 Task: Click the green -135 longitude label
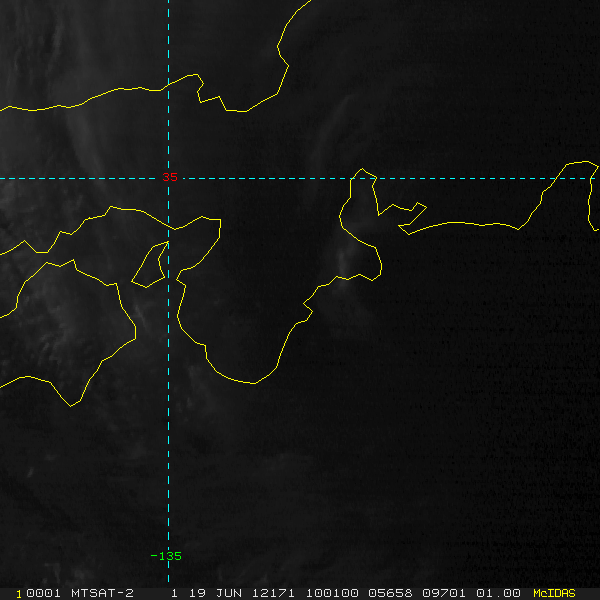[166, 556]
